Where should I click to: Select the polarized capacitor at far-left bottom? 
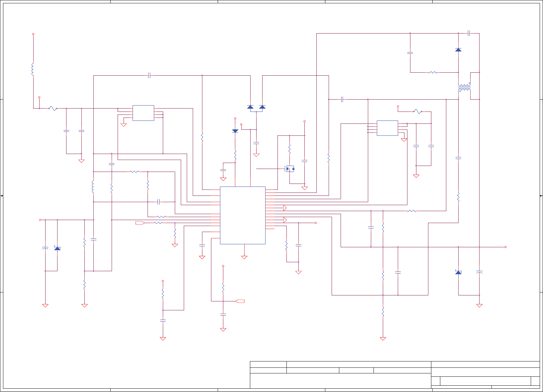[45, 248]
